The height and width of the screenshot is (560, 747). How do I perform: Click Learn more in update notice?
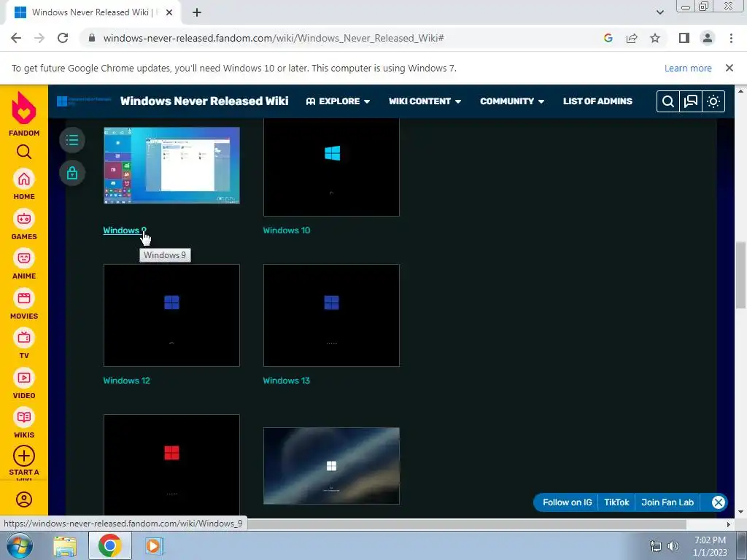click(x=688, y=68)
